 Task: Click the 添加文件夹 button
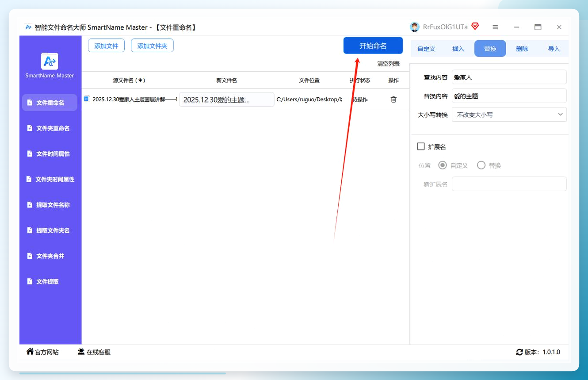152,46
